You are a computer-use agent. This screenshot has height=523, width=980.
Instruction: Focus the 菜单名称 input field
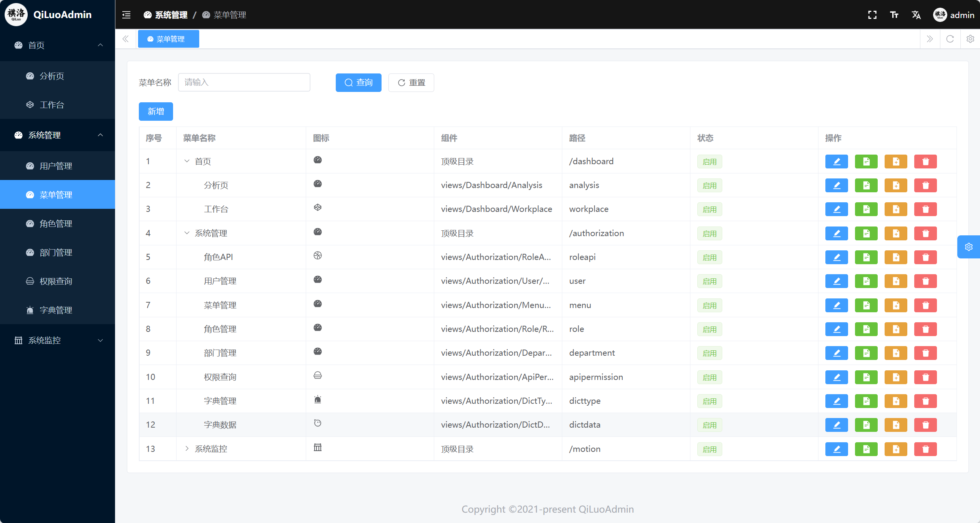tap(244, 82)
